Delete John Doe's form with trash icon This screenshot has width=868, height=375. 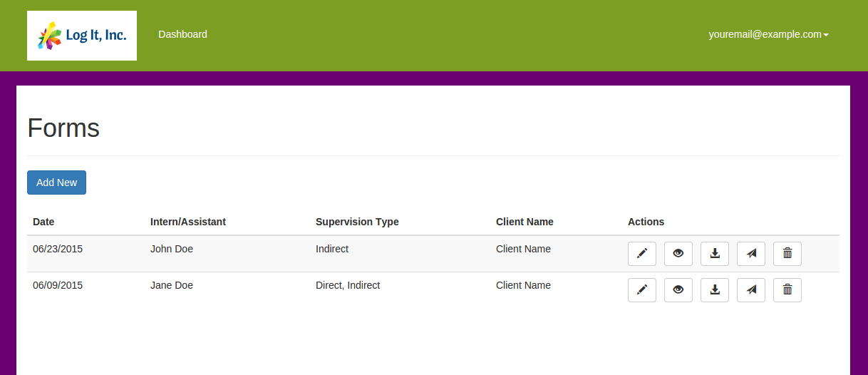[x=787, y=253]
